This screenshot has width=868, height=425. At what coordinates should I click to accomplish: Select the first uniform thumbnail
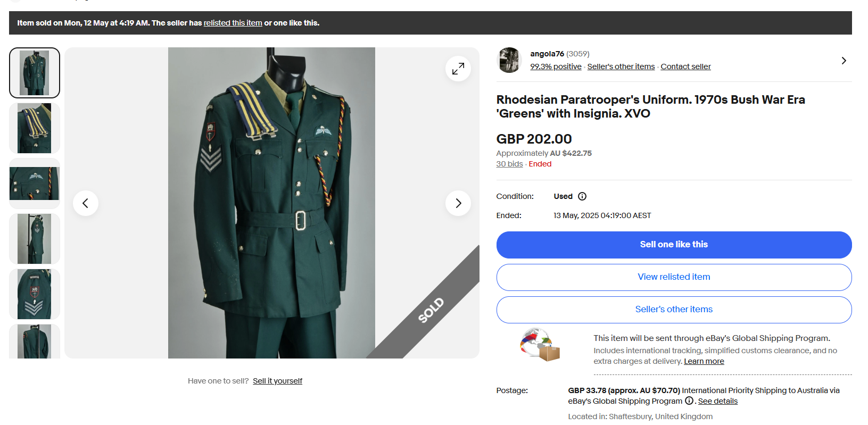tap(35, 73)
